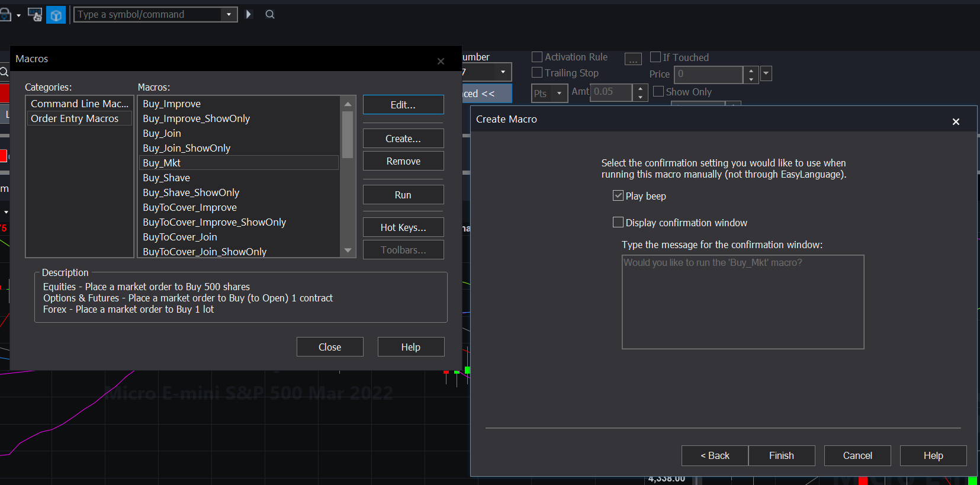Click the Toolbars... button in Macros
This screenshot has height=485, width=980.
pyautogui.click(x=403, y=250)
